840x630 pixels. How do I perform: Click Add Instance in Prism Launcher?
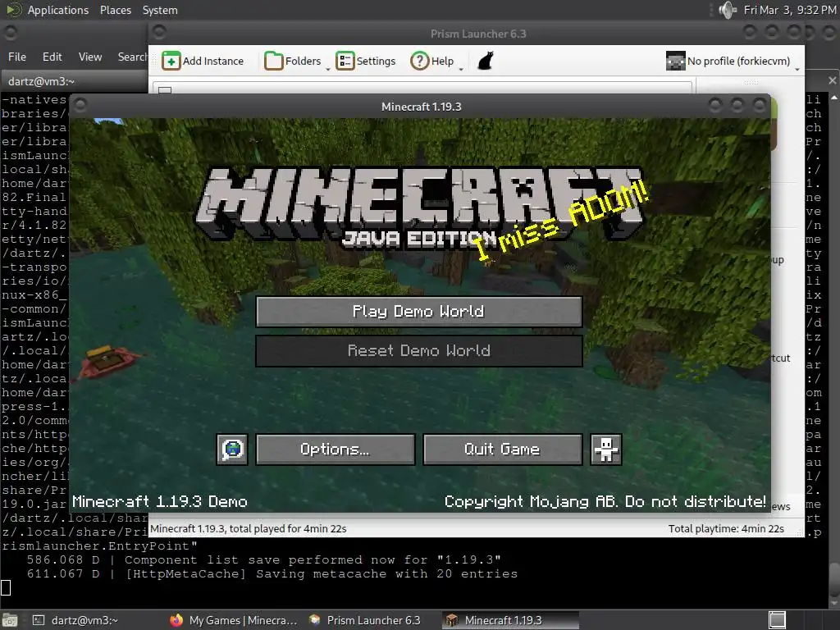[203, 61]
